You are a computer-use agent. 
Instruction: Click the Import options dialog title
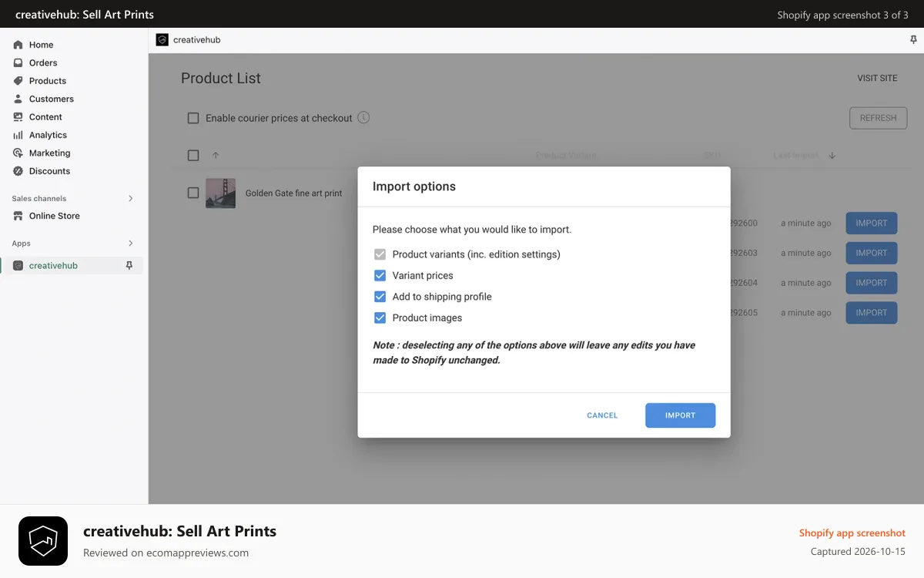coord(414,187)
